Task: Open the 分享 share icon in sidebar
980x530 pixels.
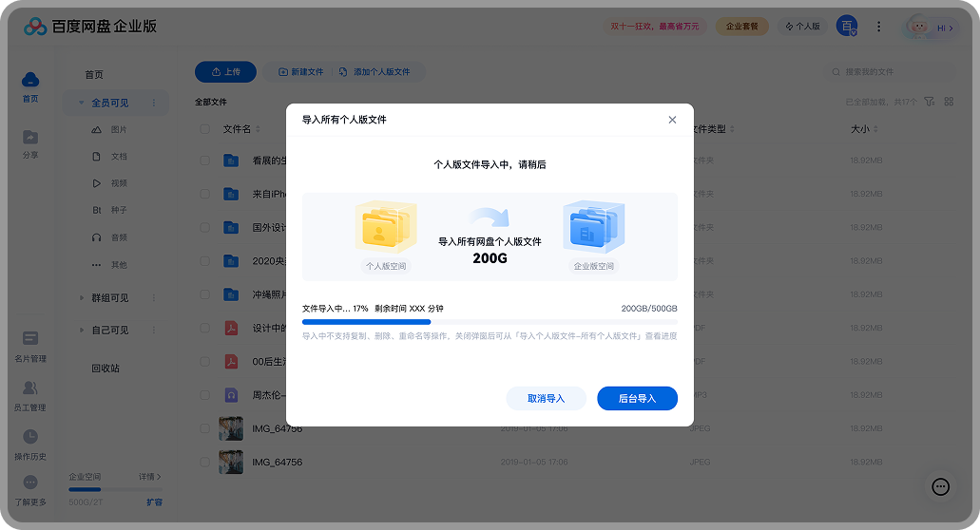Action: [x=30, y=138]
